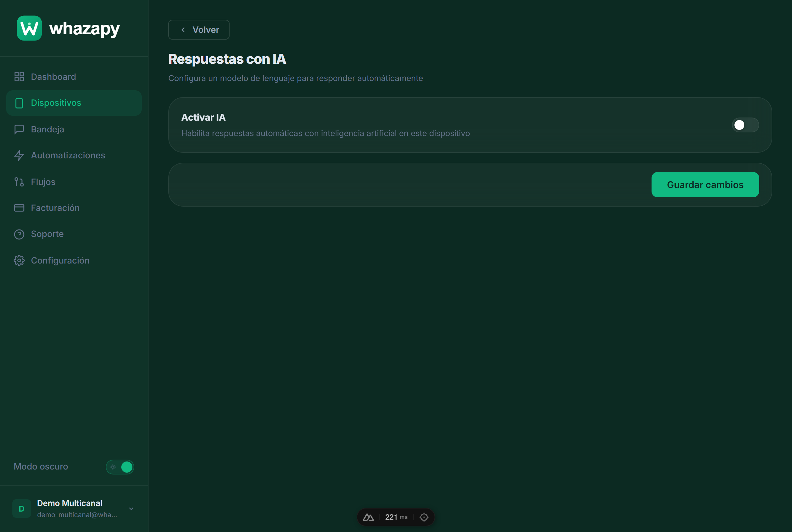The image size is (792, 532).
Task: Click the Dispositivos phone icon
Action: [19, 103]
